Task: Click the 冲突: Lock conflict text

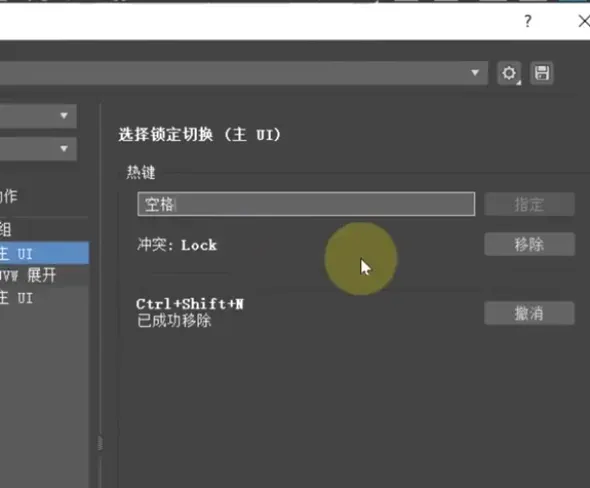Action: pyautogui.click(x=177, y=245)
